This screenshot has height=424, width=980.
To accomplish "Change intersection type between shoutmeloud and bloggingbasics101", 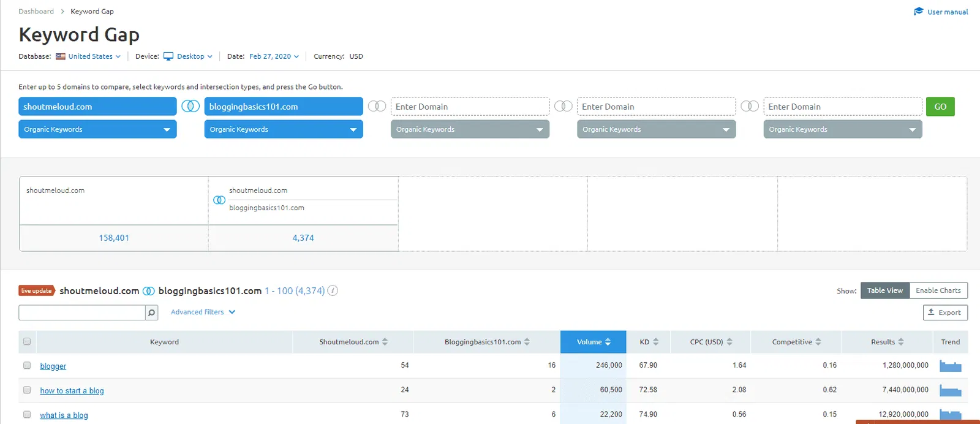I will 190,106.
